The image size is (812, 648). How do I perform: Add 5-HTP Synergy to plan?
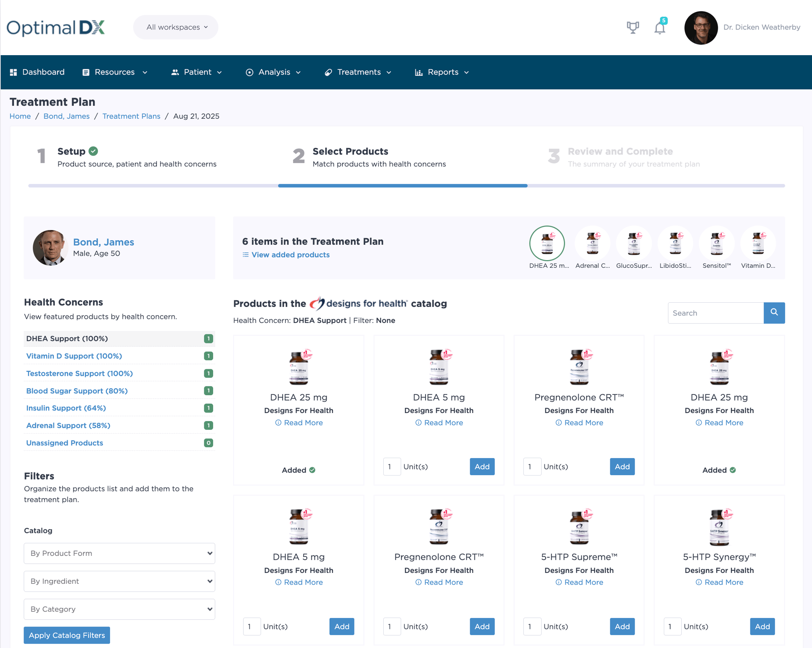pos(762,626)
